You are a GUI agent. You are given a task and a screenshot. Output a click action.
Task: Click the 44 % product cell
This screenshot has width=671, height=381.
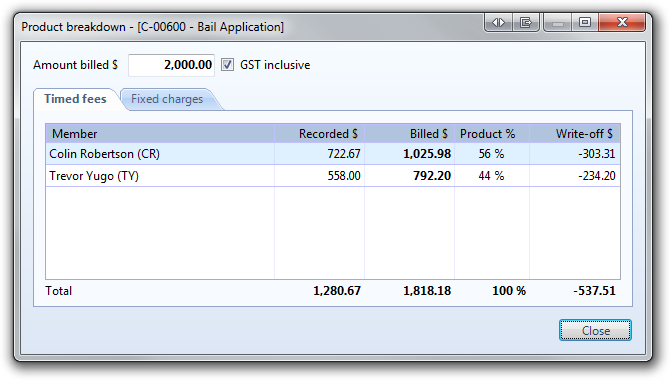491,176
